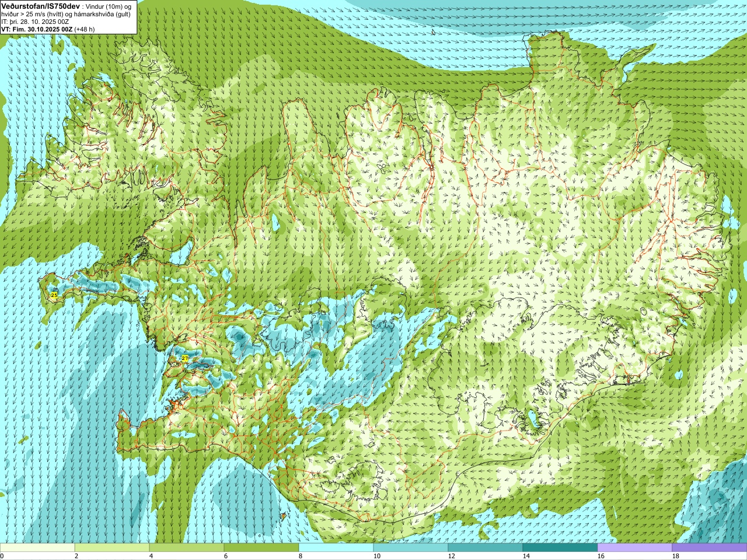Click the legend scale value '14'
Image resolution: width=747 pixels, height=560 pixels.
526,556
